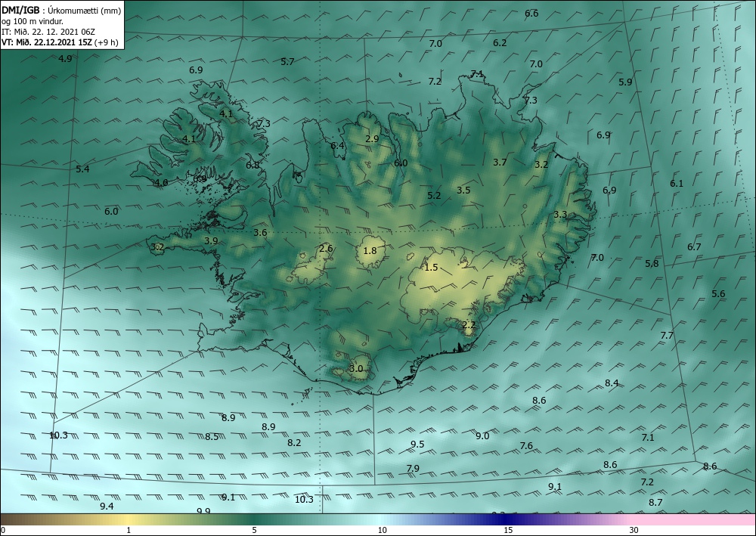The height and width of the screenshot is (536, 756).
Task: Click the 'og 100 m vindur.' legend line
Action: 33,21
